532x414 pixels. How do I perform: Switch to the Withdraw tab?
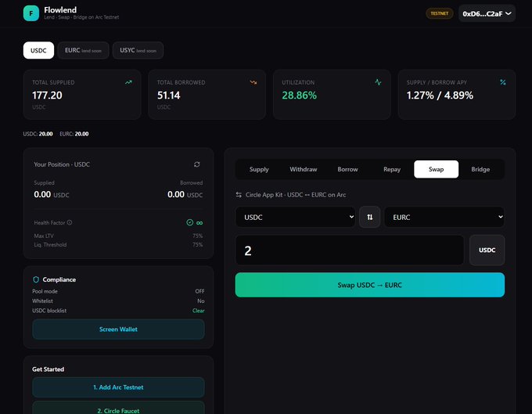click(x=304, y=169)
